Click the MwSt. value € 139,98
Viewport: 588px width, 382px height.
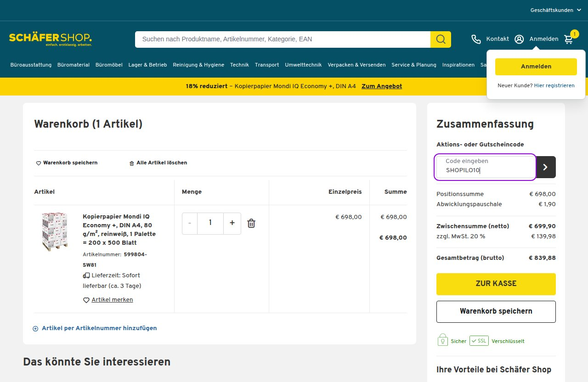[x=543, y=236]
